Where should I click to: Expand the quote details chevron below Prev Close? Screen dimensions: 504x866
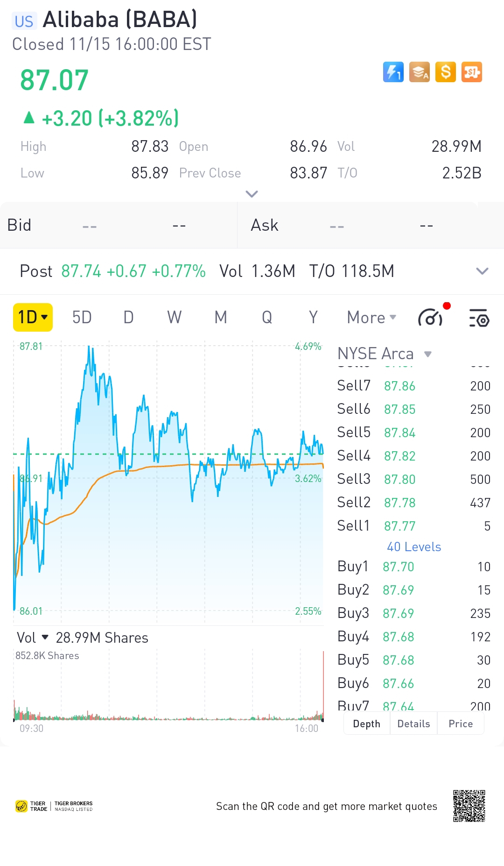[252, 194]
